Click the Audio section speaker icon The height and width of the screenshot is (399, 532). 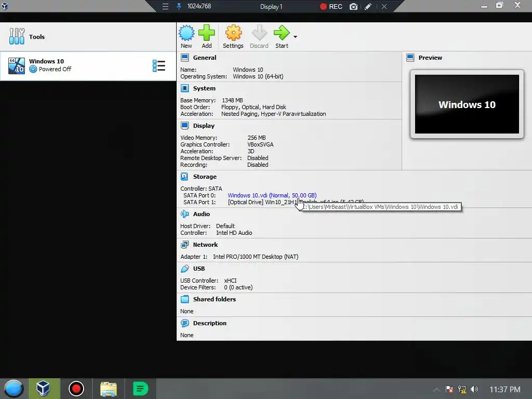pyautogui.click(x=184, y=214)
